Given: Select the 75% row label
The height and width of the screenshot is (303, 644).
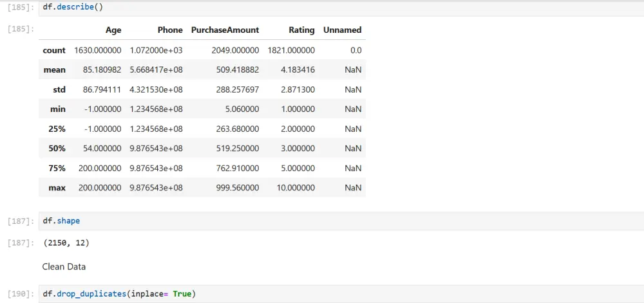Looking at the screenshot, I should pyautogui.click(x=57, y=169).
